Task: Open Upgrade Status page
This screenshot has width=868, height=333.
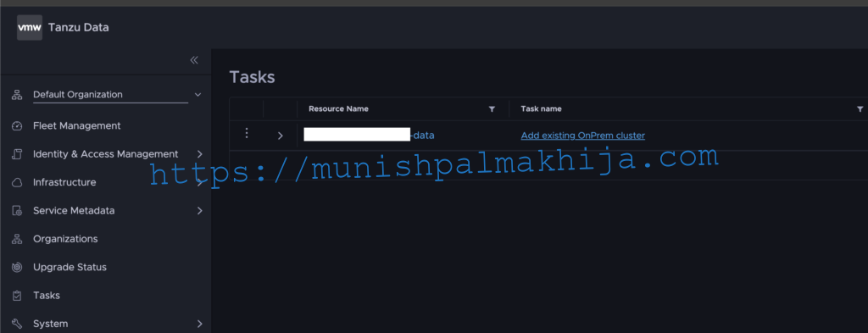Action: point(70,267)
